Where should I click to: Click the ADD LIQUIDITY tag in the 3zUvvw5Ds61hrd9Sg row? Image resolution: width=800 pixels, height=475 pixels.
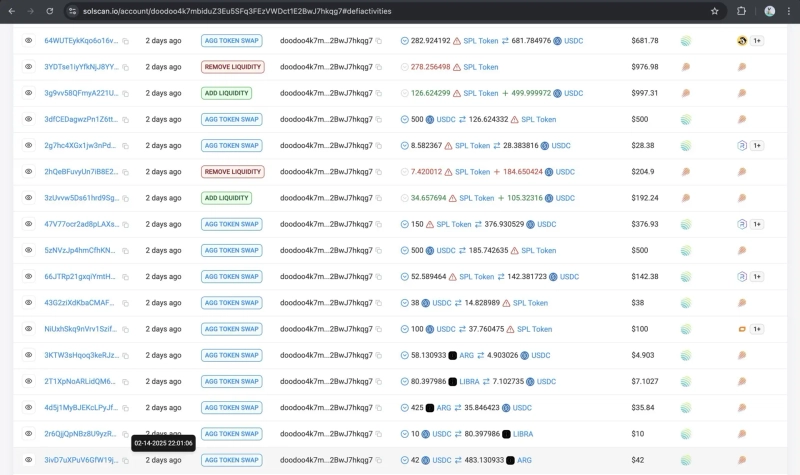pos(226,198)
